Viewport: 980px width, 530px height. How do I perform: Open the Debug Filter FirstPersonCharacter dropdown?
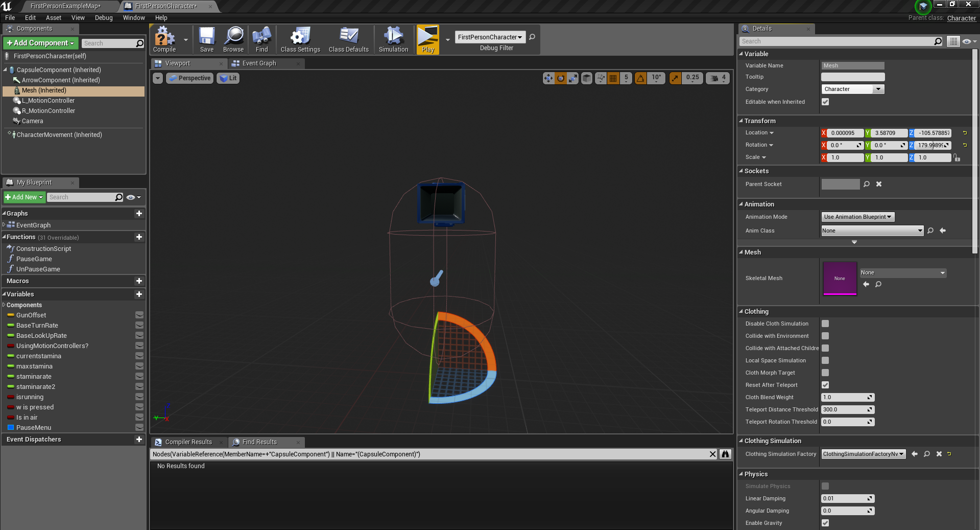point(490,37)
